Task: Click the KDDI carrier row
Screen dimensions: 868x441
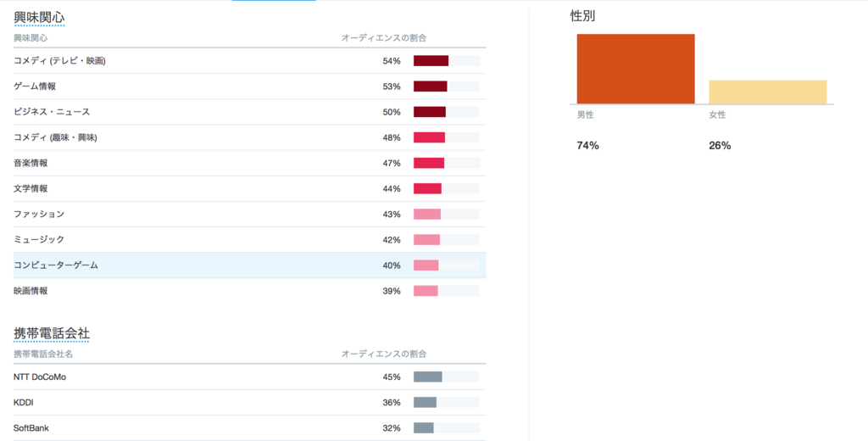Action: [x=250, y=402]
